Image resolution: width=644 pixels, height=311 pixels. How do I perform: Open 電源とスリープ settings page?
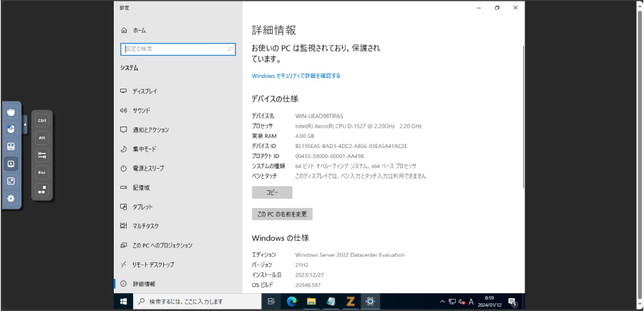tap(178, 169)
